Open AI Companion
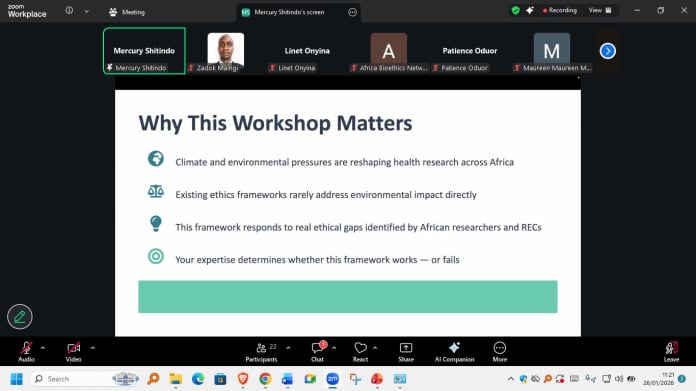This screenshot has width=696, height=391. (455, 352)
